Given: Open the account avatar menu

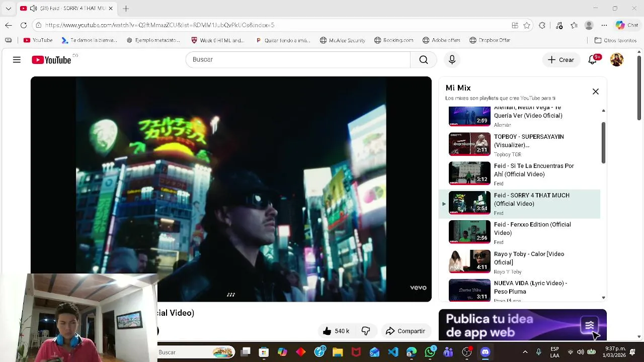Looking at the screenshot, I should pos(617,60).
